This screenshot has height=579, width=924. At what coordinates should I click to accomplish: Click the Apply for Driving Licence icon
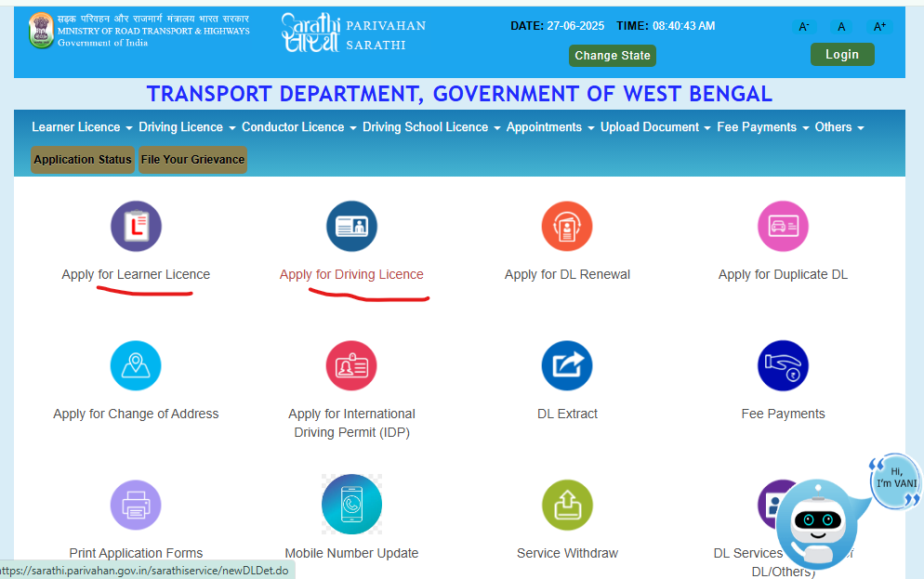point(351,226)
